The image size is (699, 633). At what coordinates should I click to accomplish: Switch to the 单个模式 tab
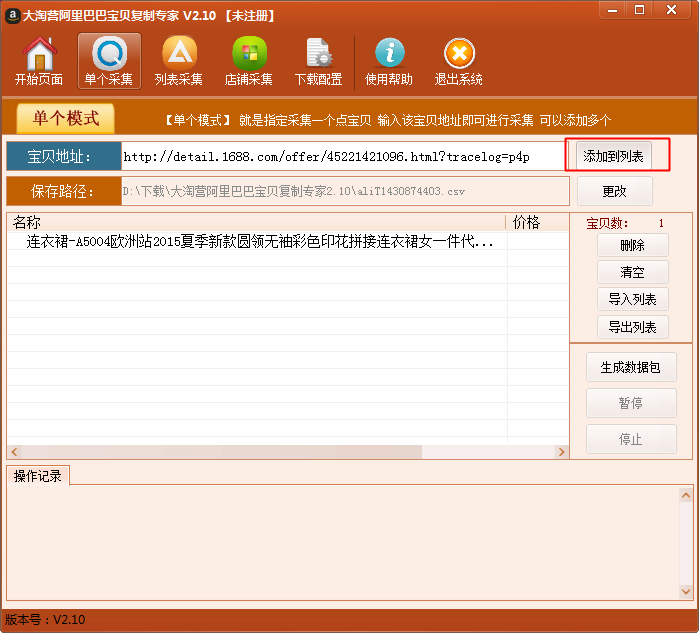[66, 119]
